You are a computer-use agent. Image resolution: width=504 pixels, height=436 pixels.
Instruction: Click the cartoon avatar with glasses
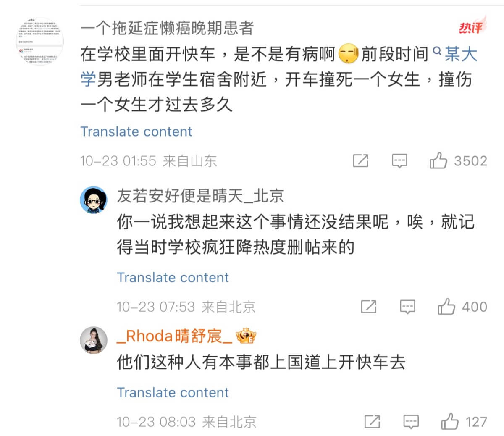(94, 200)
